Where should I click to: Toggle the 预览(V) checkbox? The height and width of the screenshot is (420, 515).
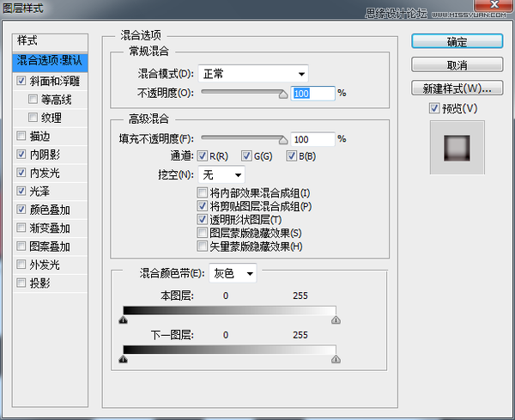coord(434,108)
